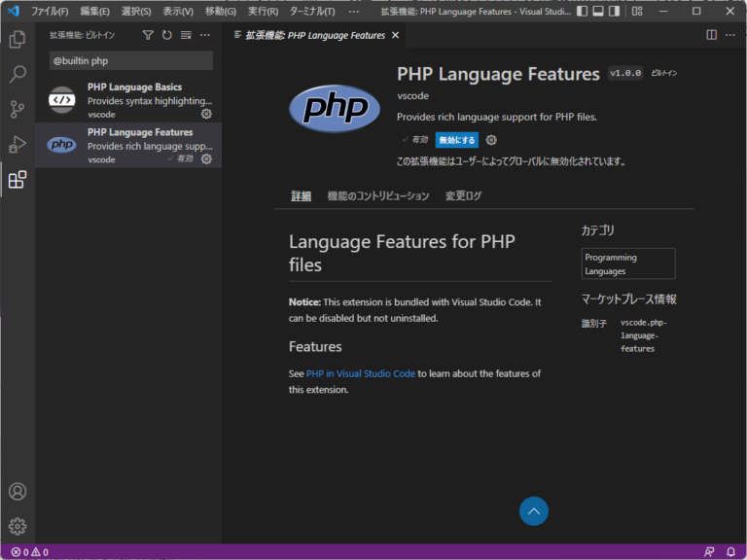Open the 編集(E) menu
This screenshot has height=560, width=747.
click(x=94, y=11)
